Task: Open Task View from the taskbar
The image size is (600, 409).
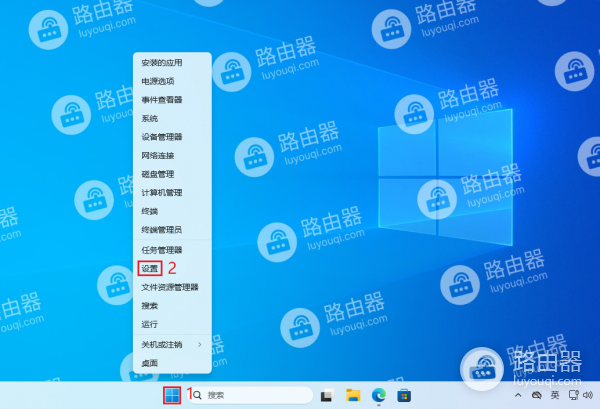Action: [x=328, y=395]
